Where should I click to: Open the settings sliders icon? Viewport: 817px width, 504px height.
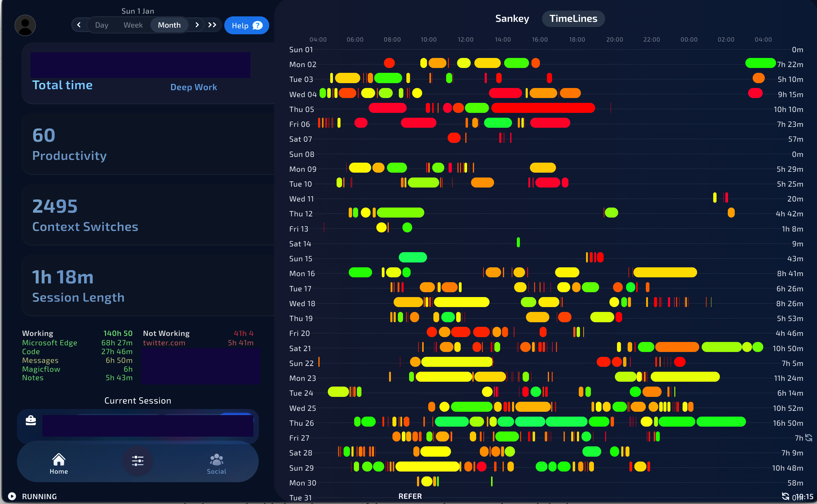(x=138, y=461)
